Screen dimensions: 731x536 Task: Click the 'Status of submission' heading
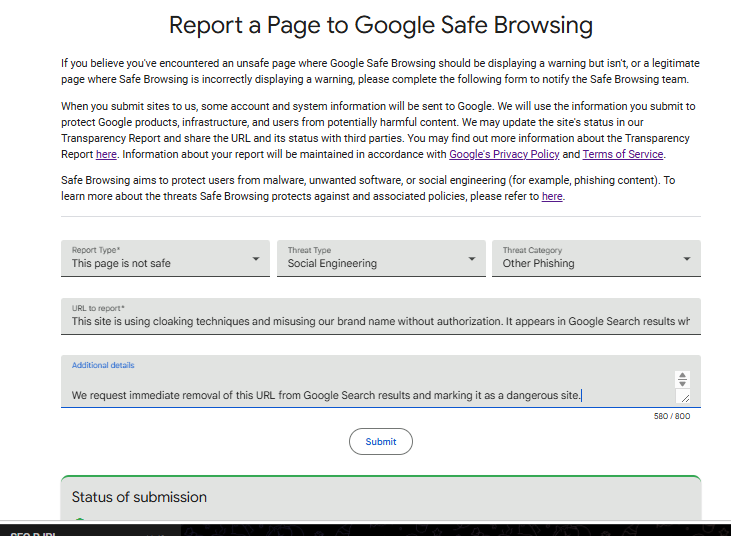pos(139,497)
